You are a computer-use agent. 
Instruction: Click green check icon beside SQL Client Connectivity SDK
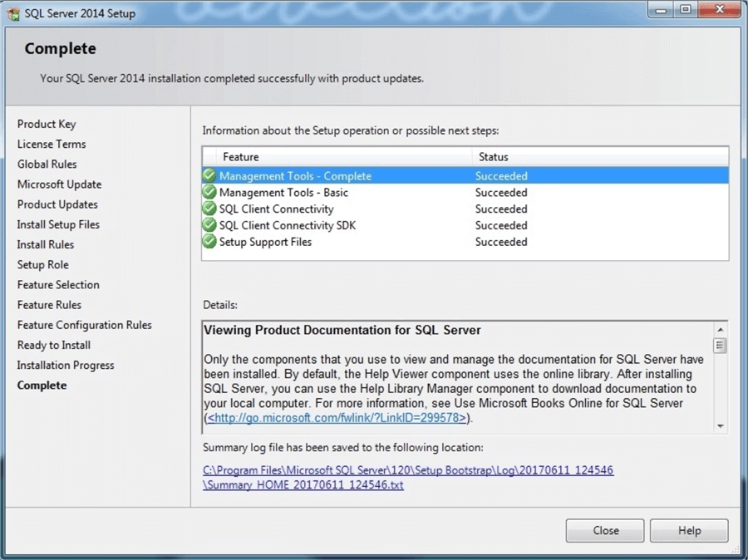pos(209,225)
